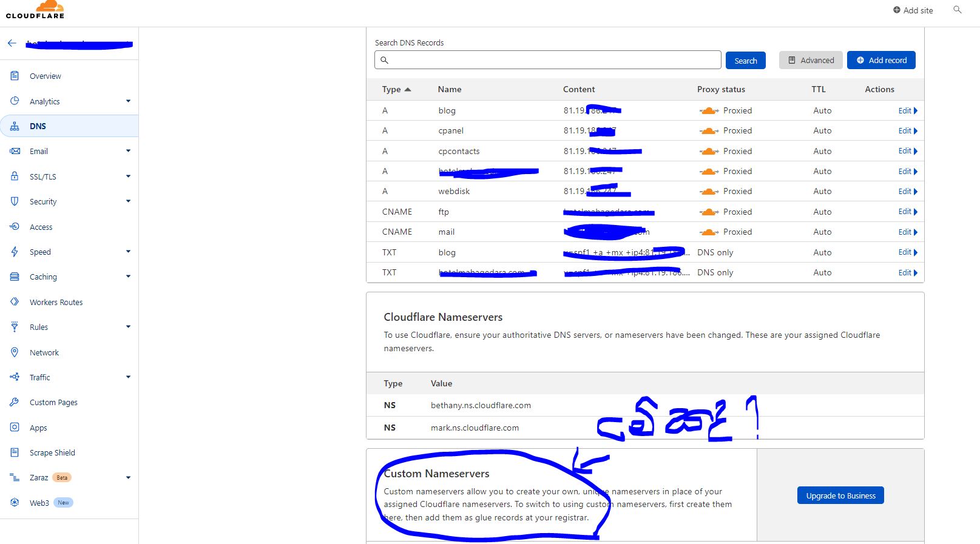This screenshot has height=544, width=980.
Task: Open the Access sidebar icon
Action: (15, 226)
